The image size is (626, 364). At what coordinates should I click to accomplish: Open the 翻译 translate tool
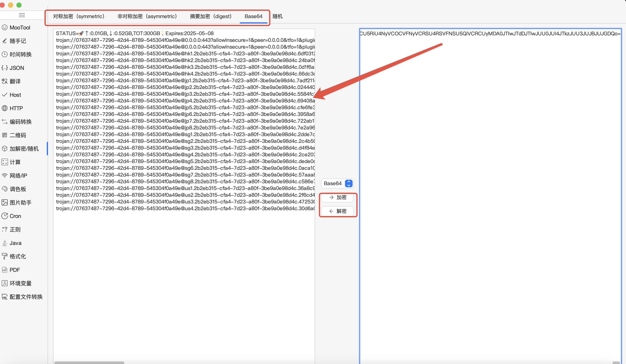[15, 81]
